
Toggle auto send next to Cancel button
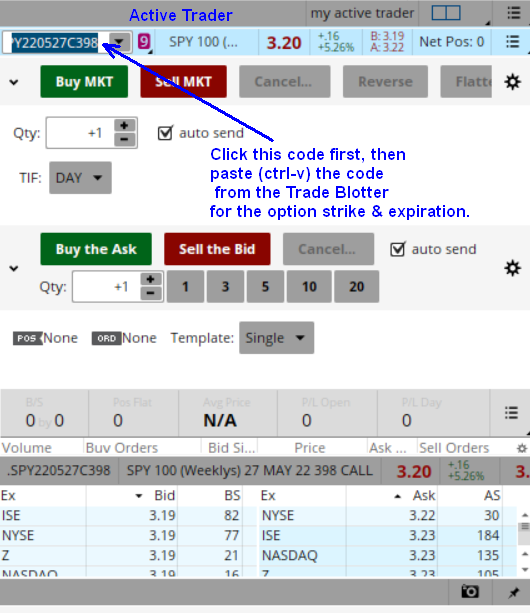pos(398,249)
